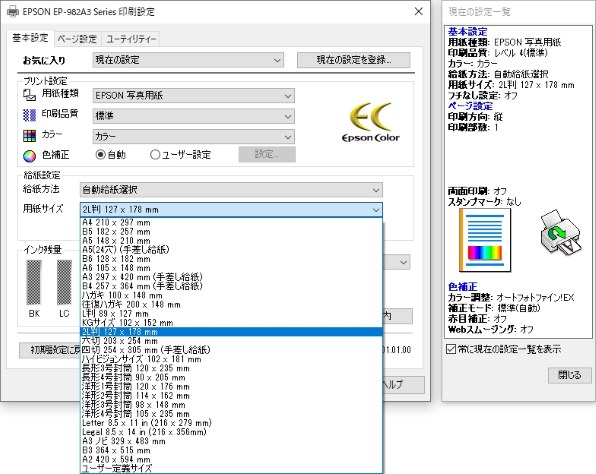Screen dimensions: 596x474
Task: Choose ユーザー定義サイズ option
Action: (x=231, y=469)
